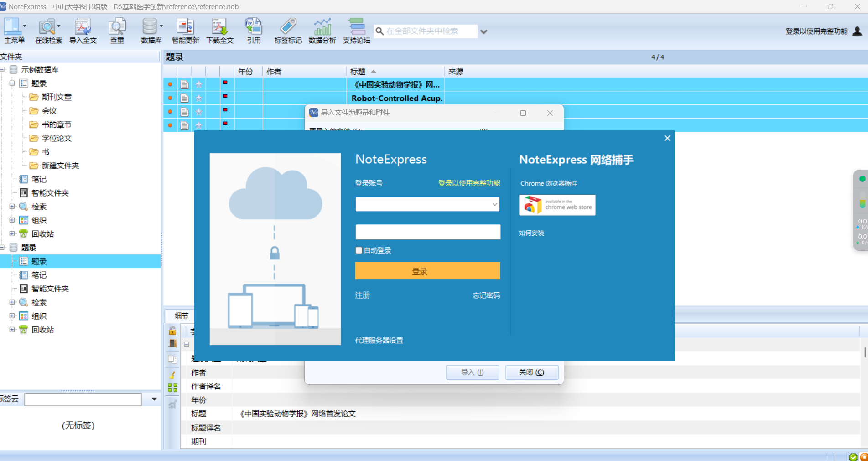Click the green check status bar icon
The height and width of the screenshot is (461, 868).
coord(853,457)
